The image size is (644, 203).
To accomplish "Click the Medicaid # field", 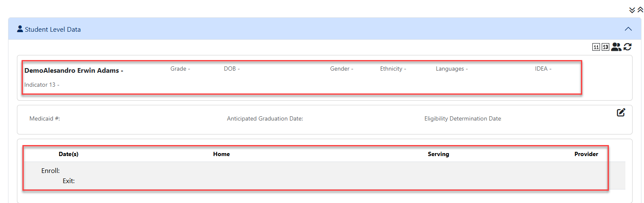I will [x=45, y=119].
